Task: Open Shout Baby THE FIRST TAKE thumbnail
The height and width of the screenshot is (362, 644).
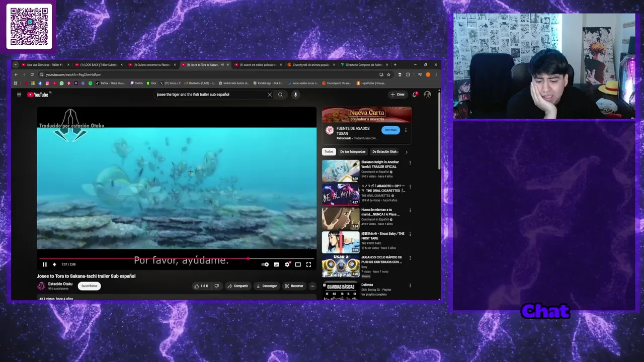Action: point(341,242)
